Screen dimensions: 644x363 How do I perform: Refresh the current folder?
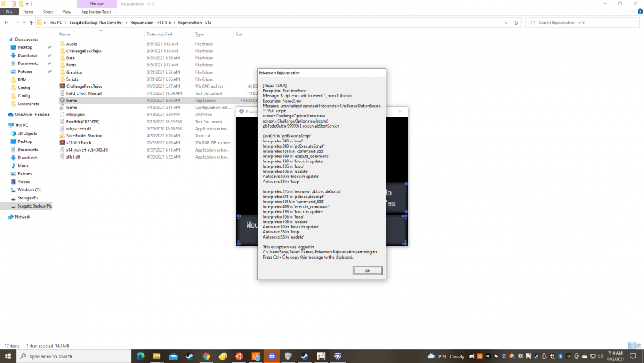coord(516,23)
